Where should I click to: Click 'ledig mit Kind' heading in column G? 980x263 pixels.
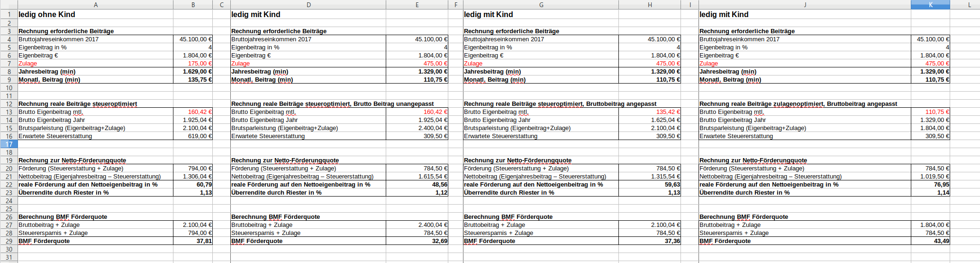coord(489,15)
